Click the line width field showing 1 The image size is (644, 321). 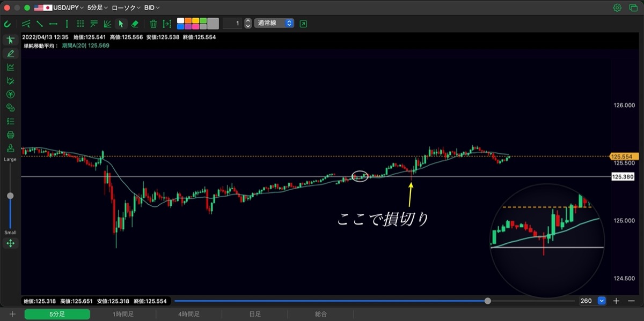click(232, 24)
